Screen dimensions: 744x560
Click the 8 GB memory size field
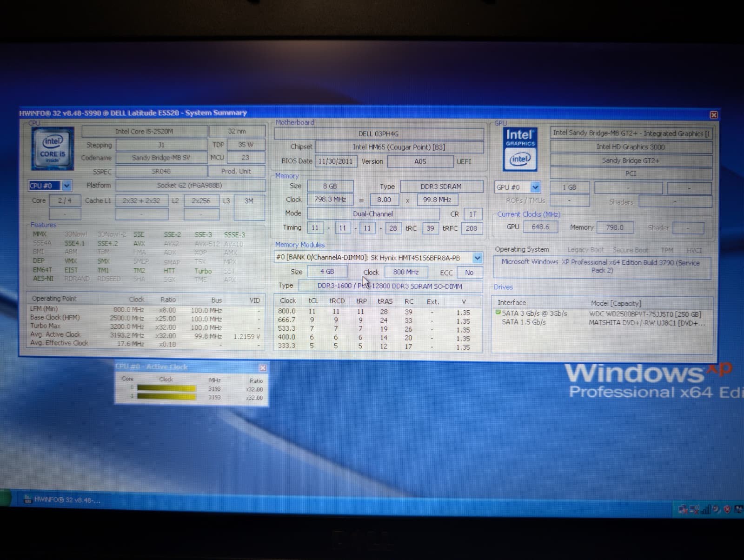[330, 186]
